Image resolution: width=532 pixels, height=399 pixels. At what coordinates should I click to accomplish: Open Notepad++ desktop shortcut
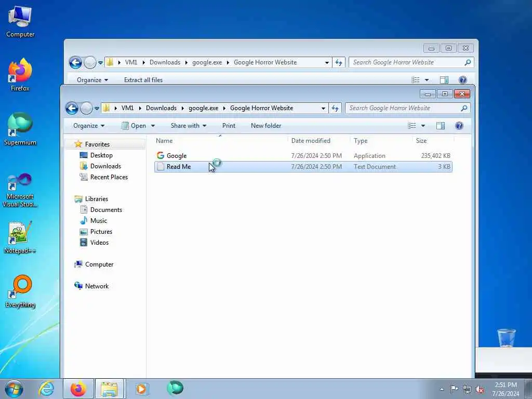pyautogui.click(x=20, y=237)
